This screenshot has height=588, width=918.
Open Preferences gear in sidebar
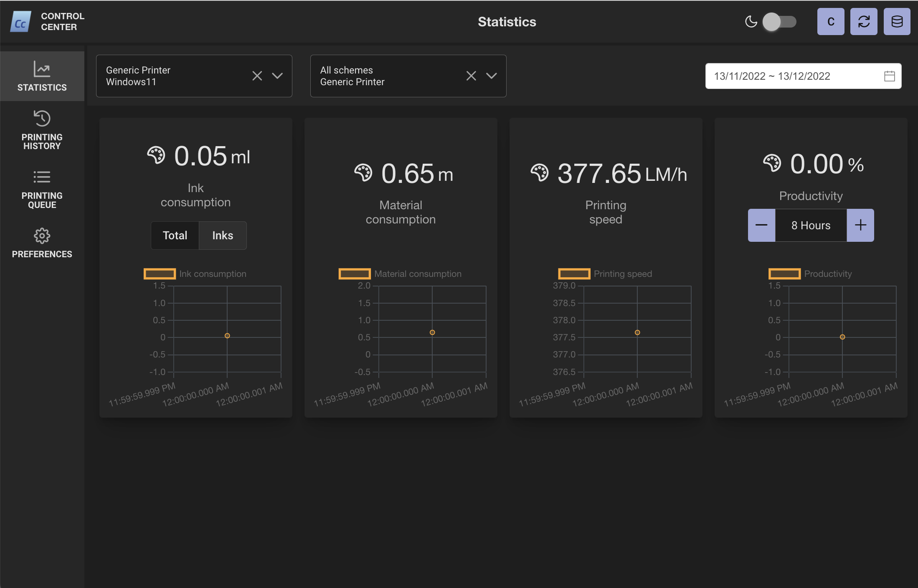point(42,243)
